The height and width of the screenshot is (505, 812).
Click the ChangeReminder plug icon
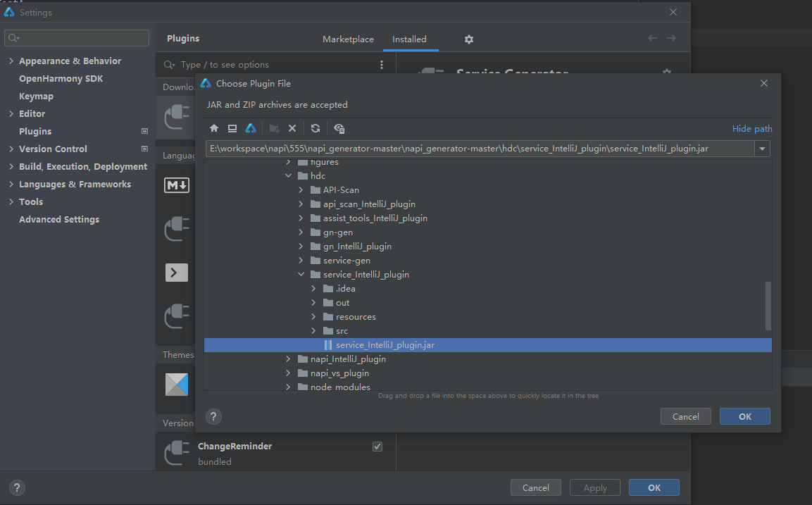click(x=177, y=453)
